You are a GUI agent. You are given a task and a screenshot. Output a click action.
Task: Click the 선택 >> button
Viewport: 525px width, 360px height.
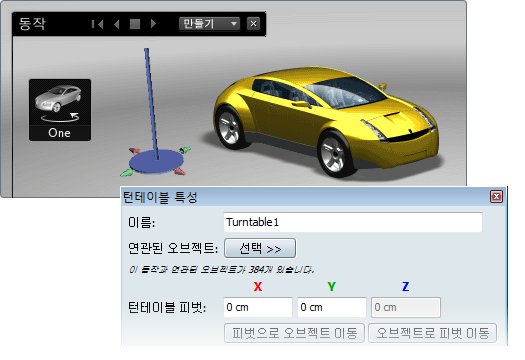[x=260, y=248]
